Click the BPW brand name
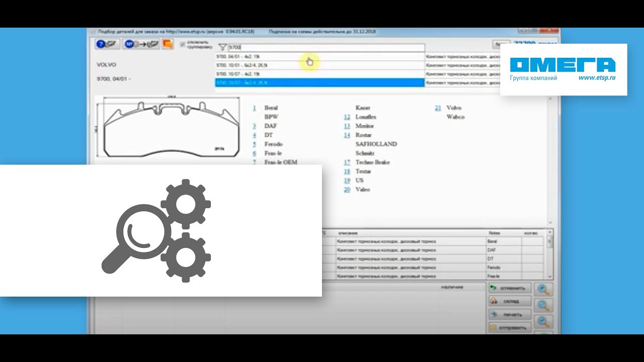 pyautogui.click(x=271, y=117)
